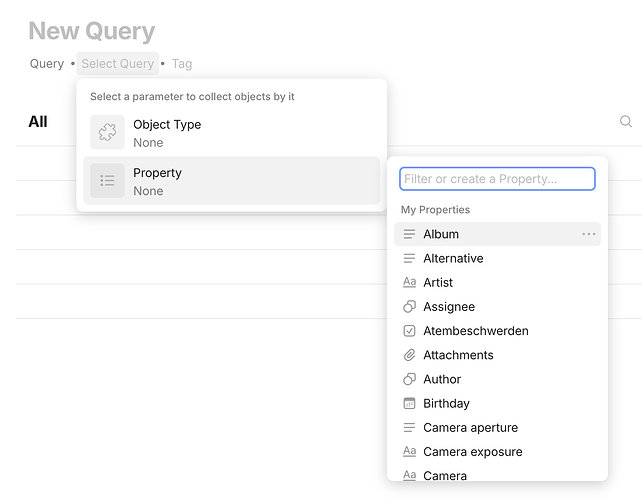The width and height of the screenshot is (642, 500).
Task: Choose the Property parameter row
Action: point(231,181)
